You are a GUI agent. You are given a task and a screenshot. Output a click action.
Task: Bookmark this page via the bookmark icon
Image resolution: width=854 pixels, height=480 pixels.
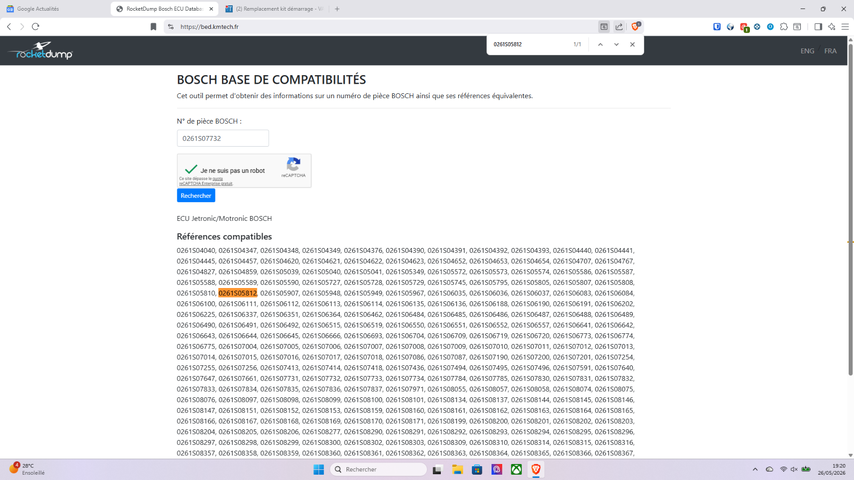[153, 27]
